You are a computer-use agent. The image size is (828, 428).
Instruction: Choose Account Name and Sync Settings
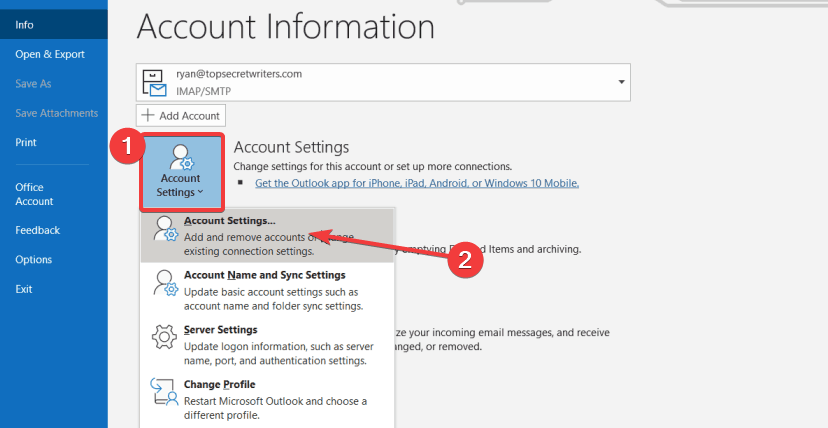point(267,290)
